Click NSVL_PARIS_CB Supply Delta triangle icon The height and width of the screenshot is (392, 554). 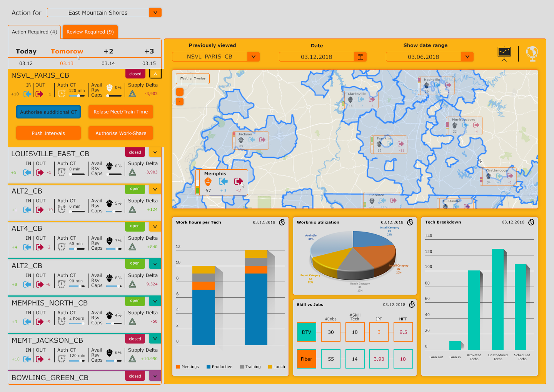[132, 93]
